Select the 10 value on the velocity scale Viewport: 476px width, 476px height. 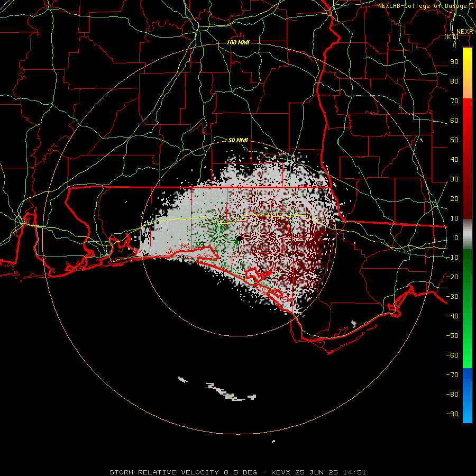[x=454, y=218]
